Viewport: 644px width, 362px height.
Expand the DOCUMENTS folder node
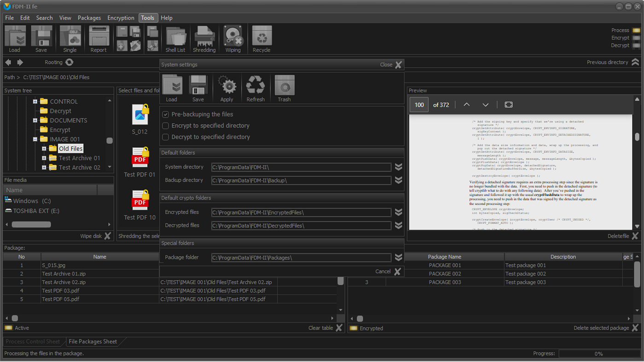point(35,121)
